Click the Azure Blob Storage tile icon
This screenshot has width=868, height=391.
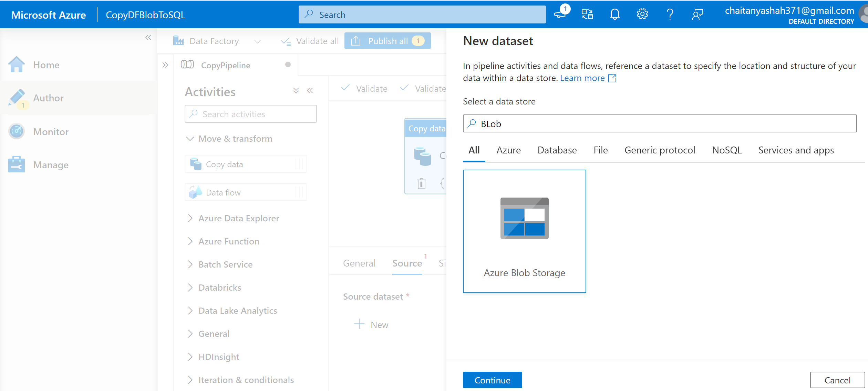click(x=524, y=218)
